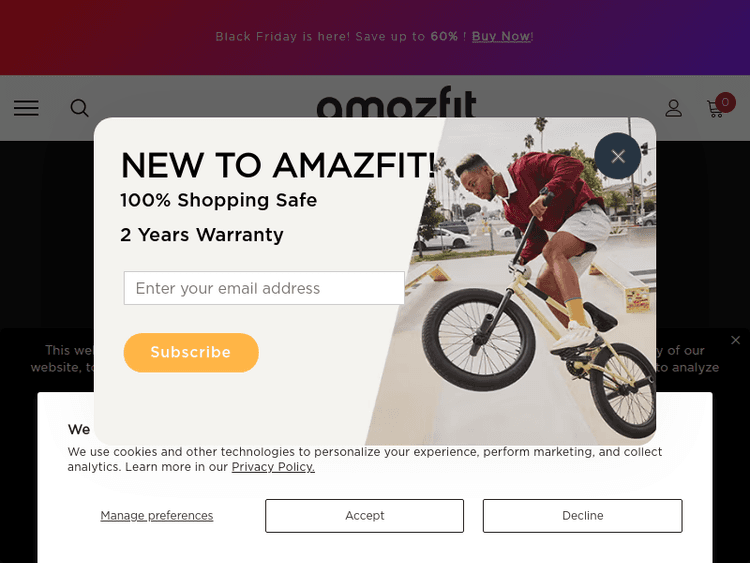Open Manage preferences for cookies
The image size is (750, 563).
157,516
